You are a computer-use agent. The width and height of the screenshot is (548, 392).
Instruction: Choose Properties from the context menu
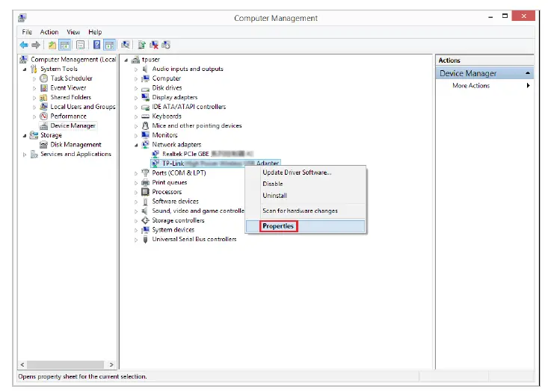coord(306,226)
